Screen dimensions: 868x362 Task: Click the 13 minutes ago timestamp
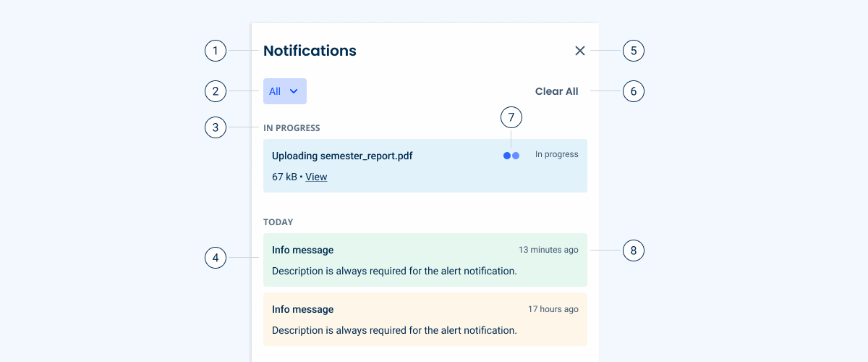(548, 250)
